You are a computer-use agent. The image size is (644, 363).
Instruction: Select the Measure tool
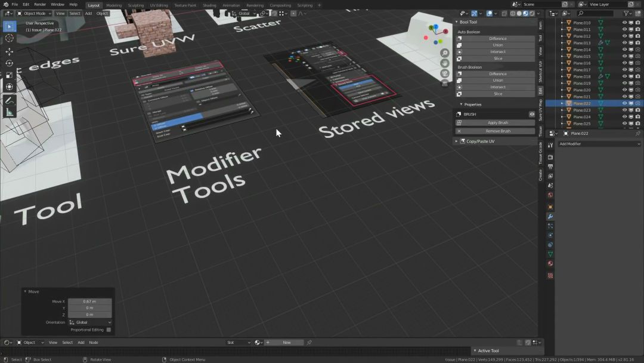click(10, 113)
